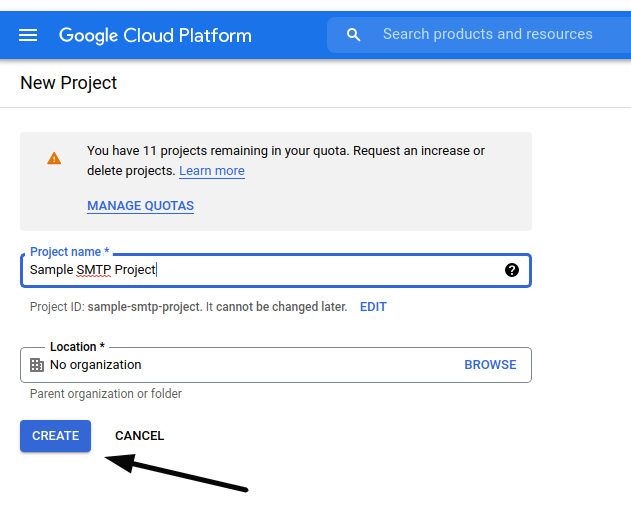Click BROWSE to choose a location
631x510 pixels.
point(490,365)
